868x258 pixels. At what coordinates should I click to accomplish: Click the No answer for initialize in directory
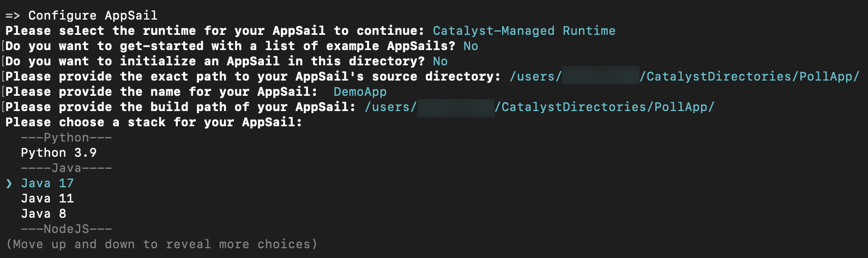point(440,62)
